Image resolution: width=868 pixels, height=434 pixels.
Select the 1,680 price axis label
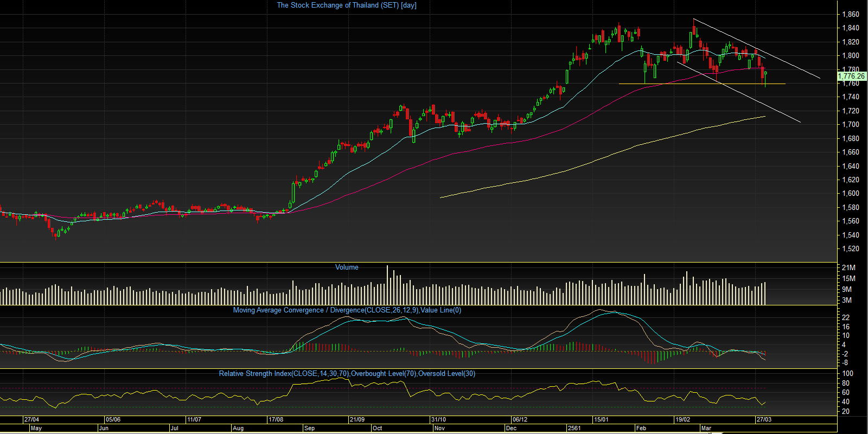(x=850, y=138)
